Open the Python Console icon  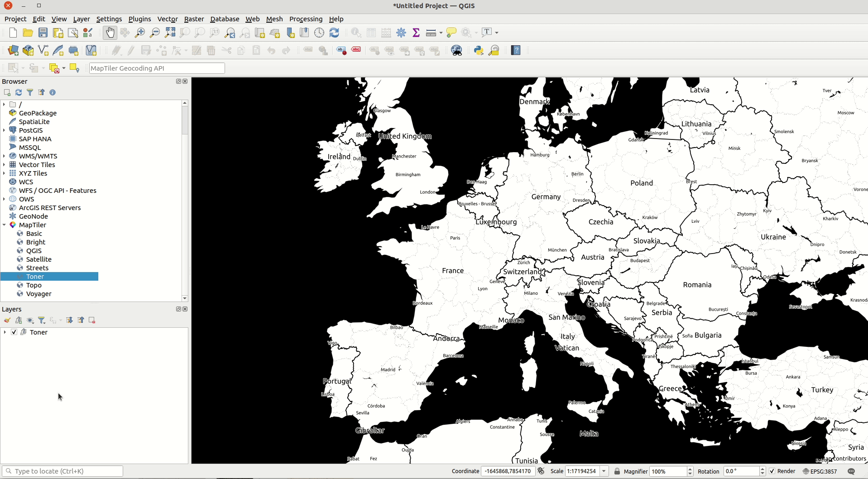pos(479,50)
